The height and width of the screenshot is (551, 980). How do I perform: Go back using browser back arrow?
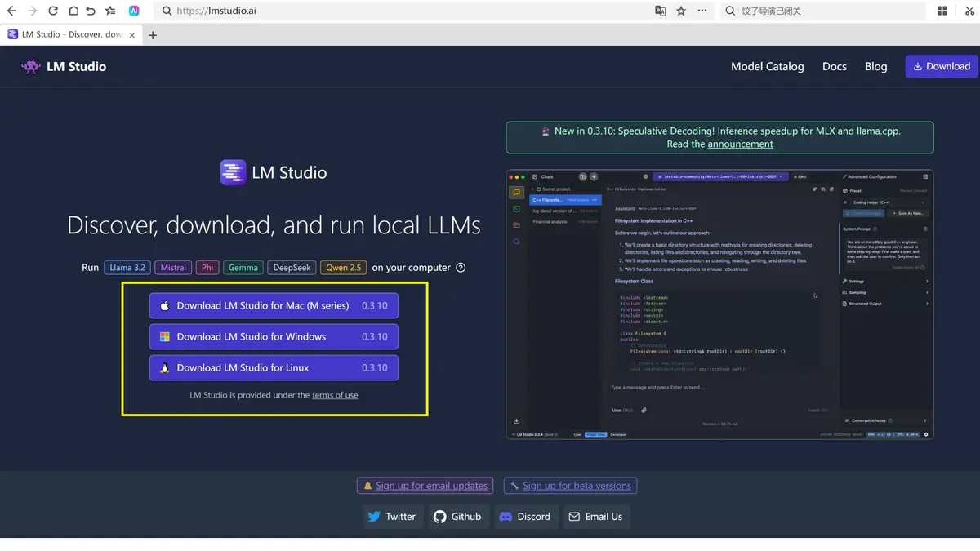[11, 11]
